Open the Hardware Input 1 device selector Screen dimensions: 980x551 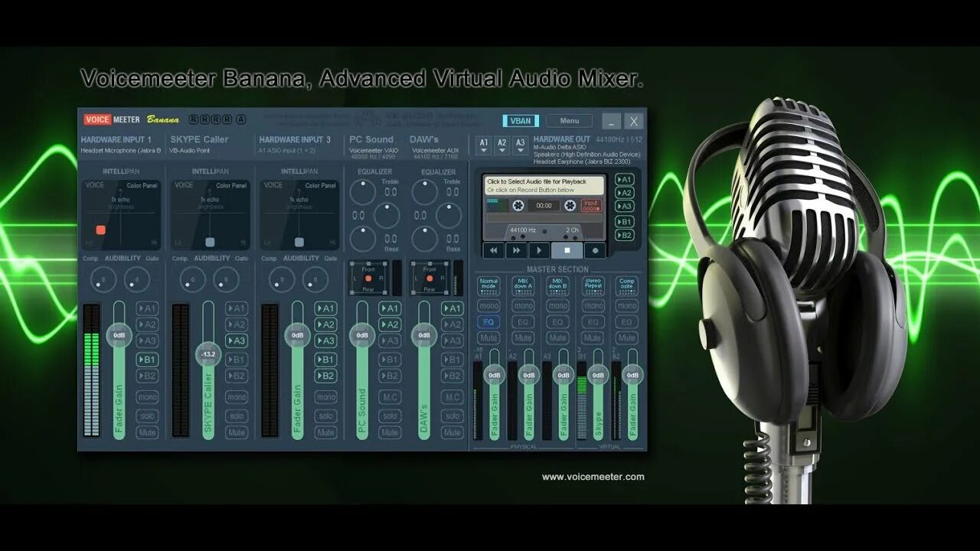coord(120,151)
